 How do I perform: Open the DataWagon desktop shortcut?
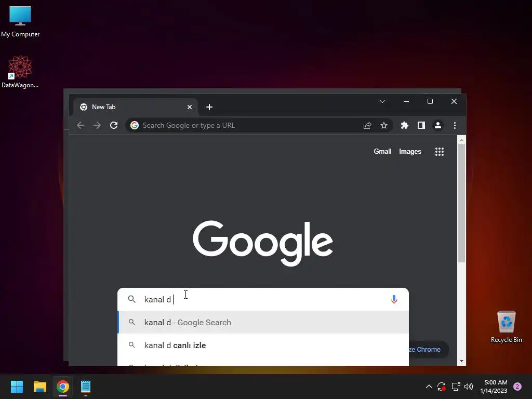click(x=20, y=72)
